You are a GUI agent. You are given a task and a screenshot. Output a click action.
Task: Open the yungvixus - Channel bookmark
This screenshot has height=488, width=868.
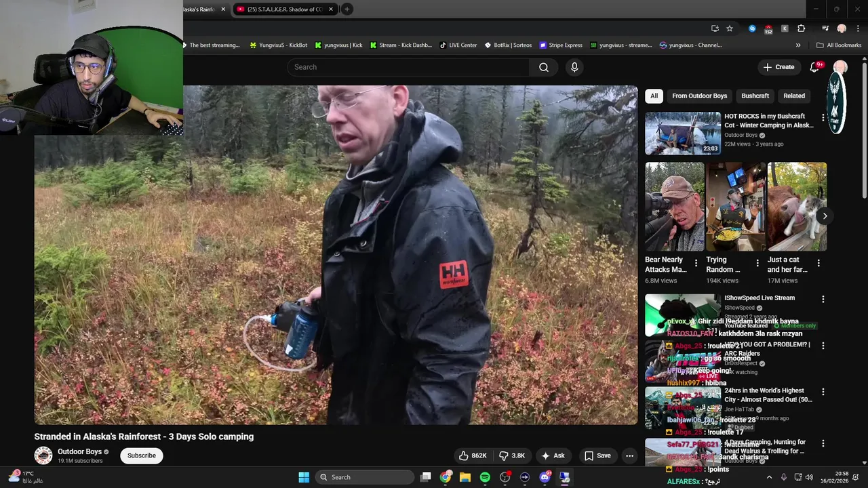pyautogui.click(x=690, y=45)
